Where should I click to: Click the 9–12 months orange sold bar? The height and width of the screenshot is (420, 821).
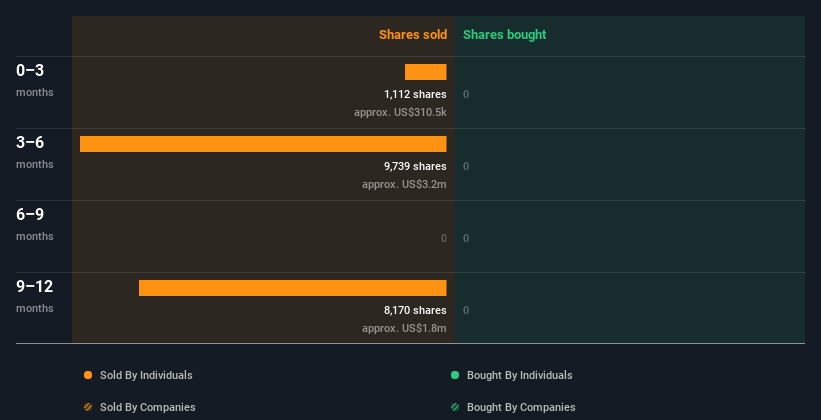(292, 288)
